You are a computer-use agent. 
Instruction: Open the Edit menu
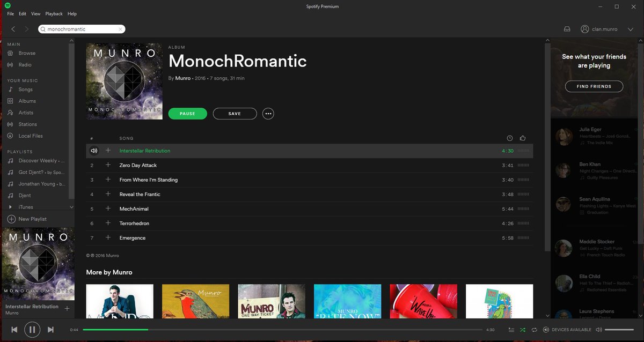pyautogui.click(x=23, y=13)
